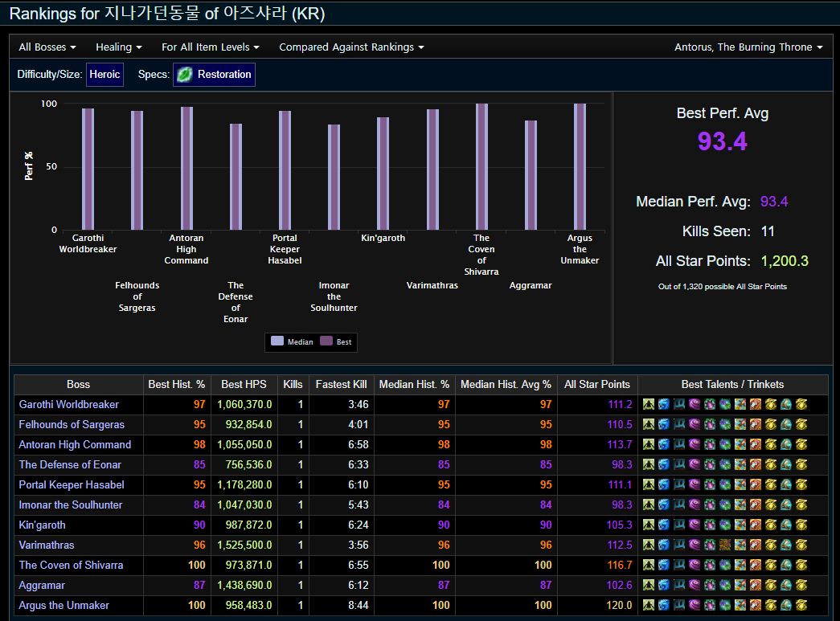This screenshot has height=621, width=840.
Task: Sort by Best Hist. % column header
Action: (176, 384)
